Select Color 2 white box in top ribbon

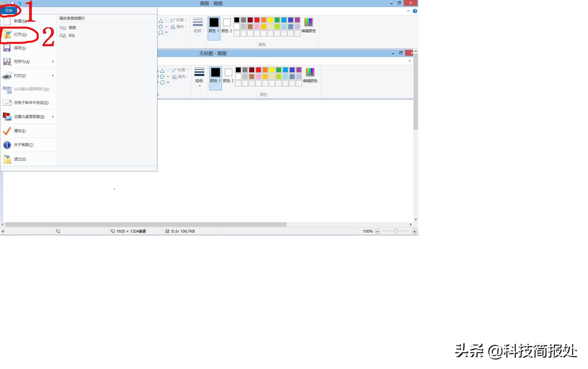(227, 23)
